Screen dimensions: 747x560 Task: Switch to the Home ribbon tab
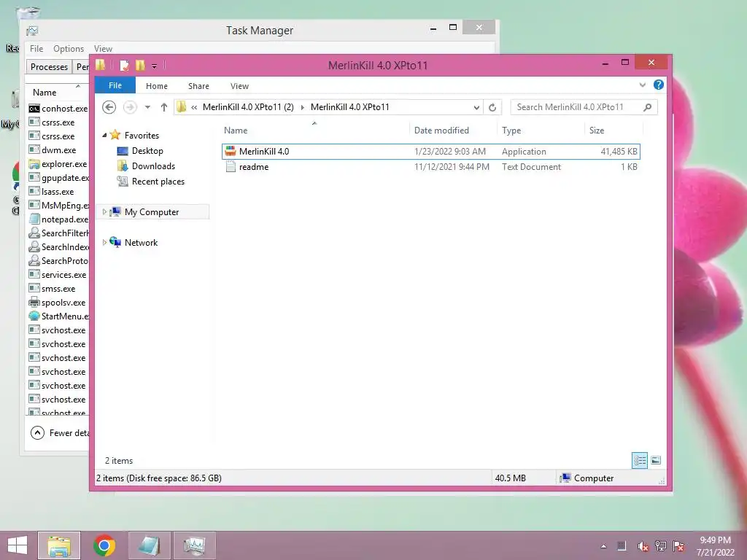157,86
